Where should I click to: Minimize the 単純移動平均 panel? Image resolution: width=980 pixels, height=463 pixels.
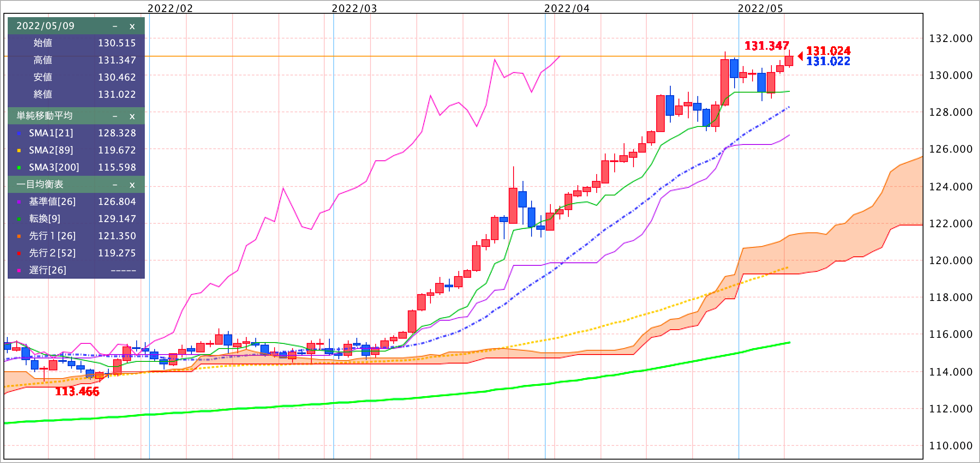115,116
